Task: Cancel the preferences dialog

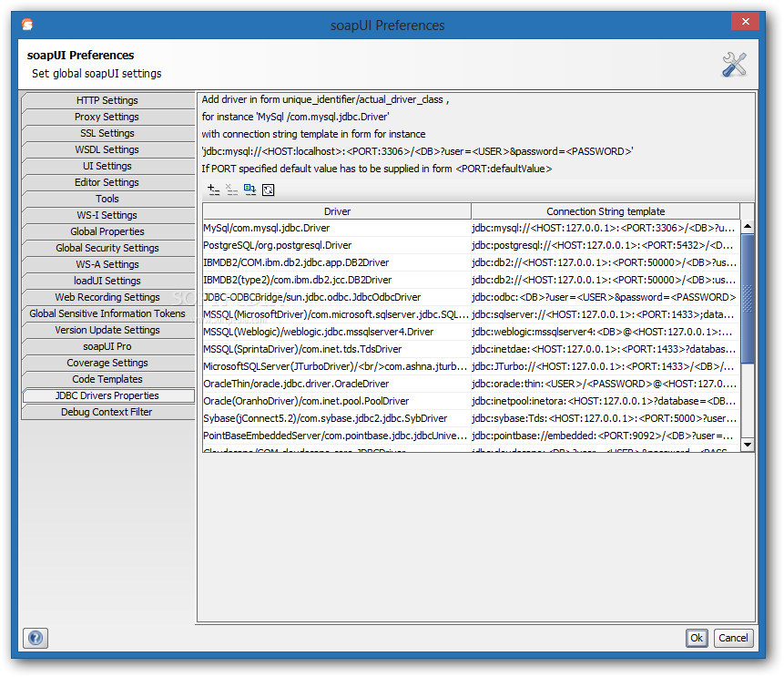Action: 733,638
